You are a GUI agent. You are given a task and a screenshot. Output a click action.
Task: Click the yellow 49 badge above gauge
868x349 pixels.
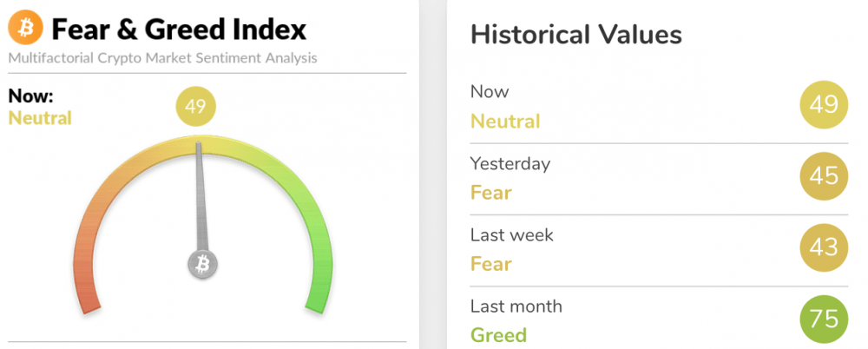195,107
